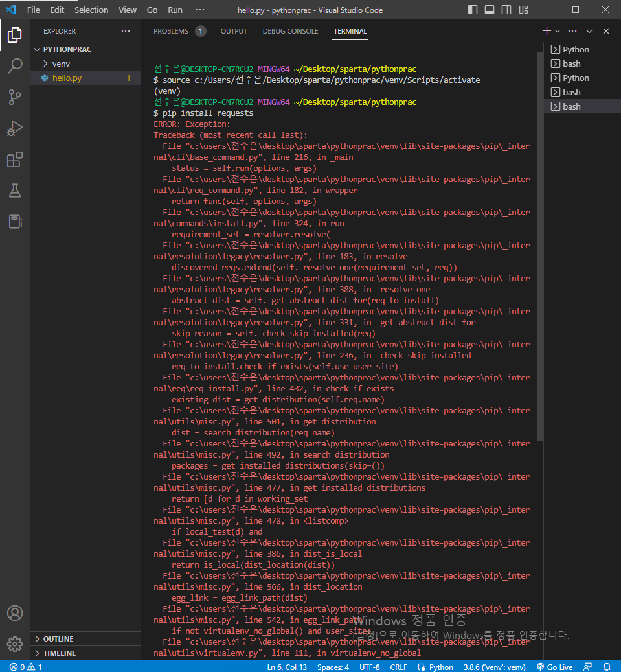Image resolution: width=621 pixels, height=672 pixels.
Task: Show more menu items ellipsis in menu bar
Action: coord(200,10)
